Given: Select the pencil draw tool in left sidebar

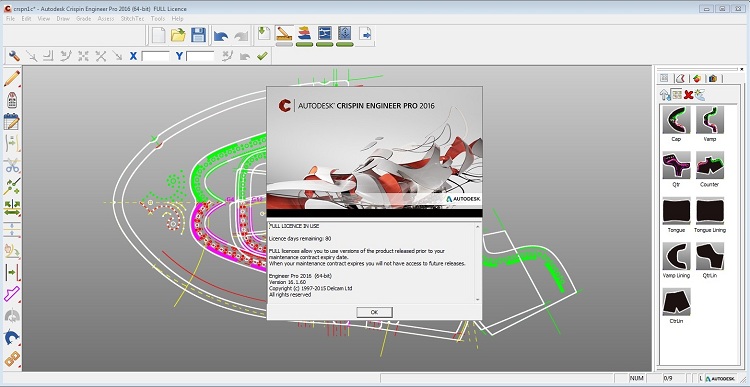Looking at the screenshot, I should (x=11, y=78).
